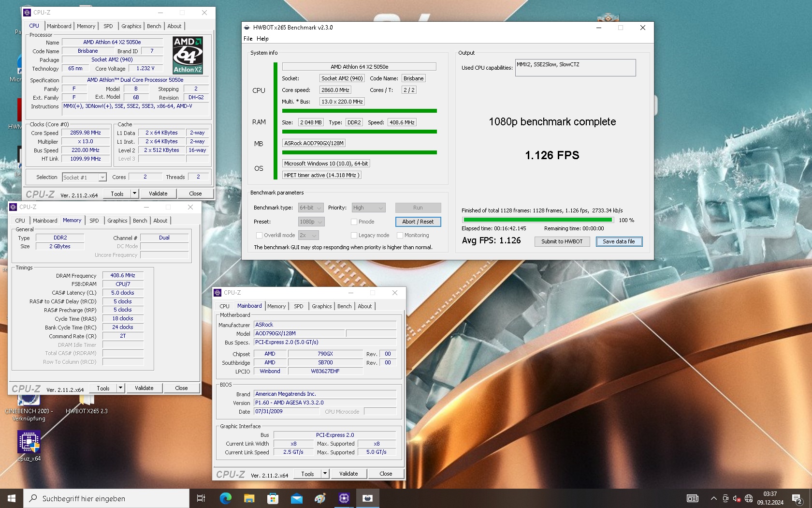
Task: Click the green RAM indicator bar in System info
Action: click(x=360, y=132)
